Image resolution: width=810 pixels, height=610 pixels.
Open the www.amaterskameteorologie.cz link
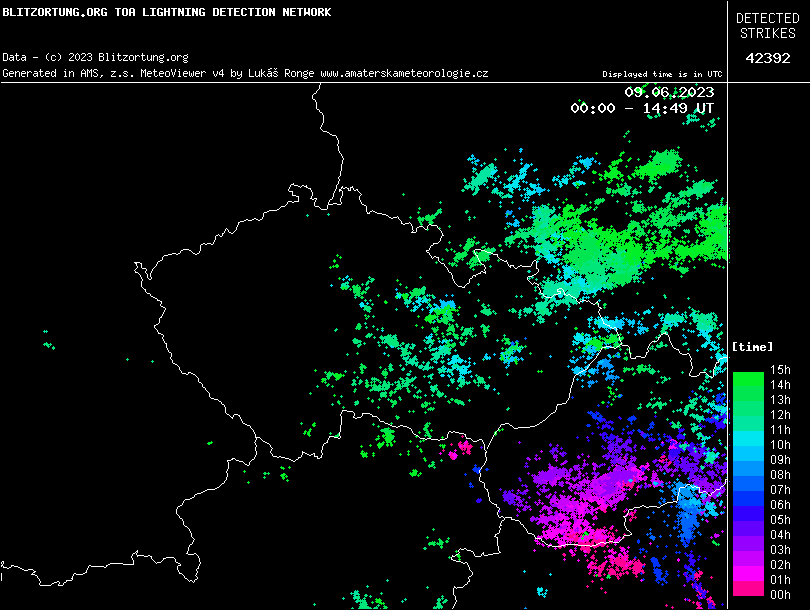[404, 74]
